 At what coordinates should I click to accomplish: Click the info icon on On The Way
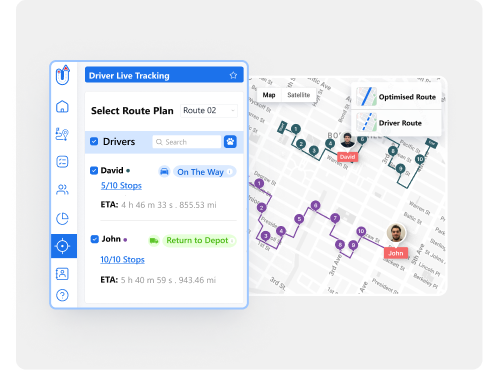pyautogui.click(x=230, y=172)
